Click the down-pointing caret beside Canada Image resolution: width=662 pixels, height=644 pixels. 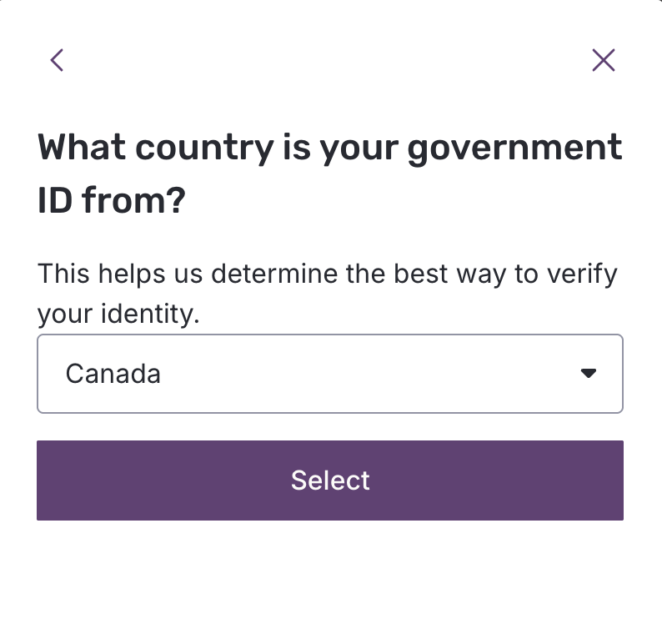(589, 374)
